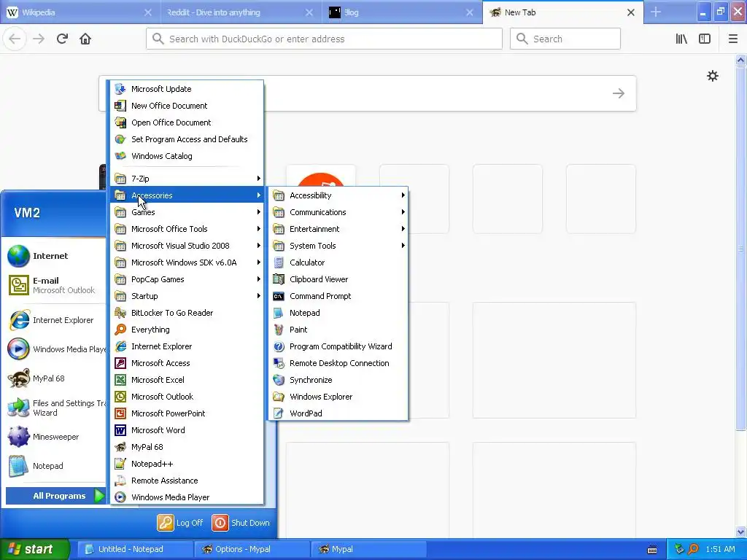Select Open Office Document
Screen dimensions: 747x560
(187, 122)
